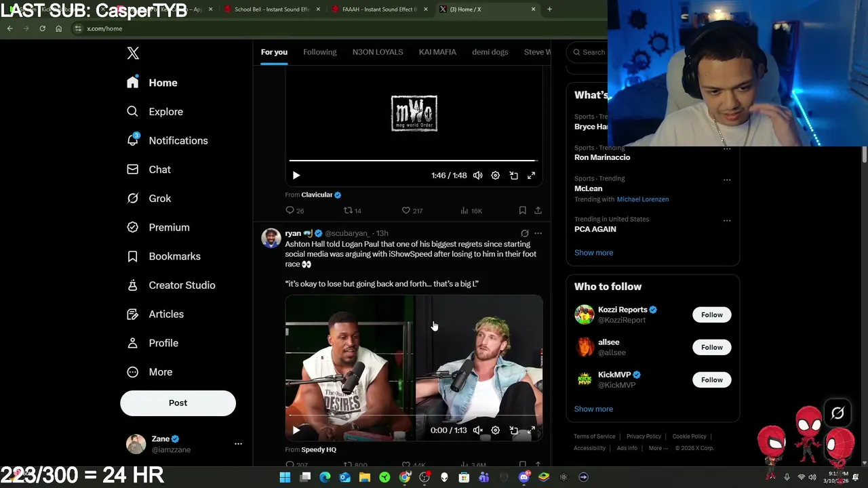This screenshot has width=868, height=488.
Task: Open Windows Start menu
Action: click(x=285, y=477)
